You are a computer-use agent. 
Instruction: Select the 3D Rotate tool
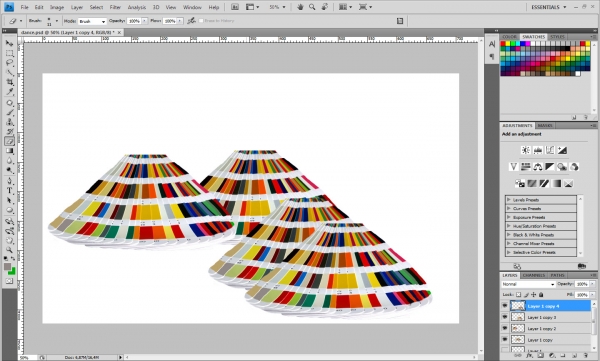9,221
